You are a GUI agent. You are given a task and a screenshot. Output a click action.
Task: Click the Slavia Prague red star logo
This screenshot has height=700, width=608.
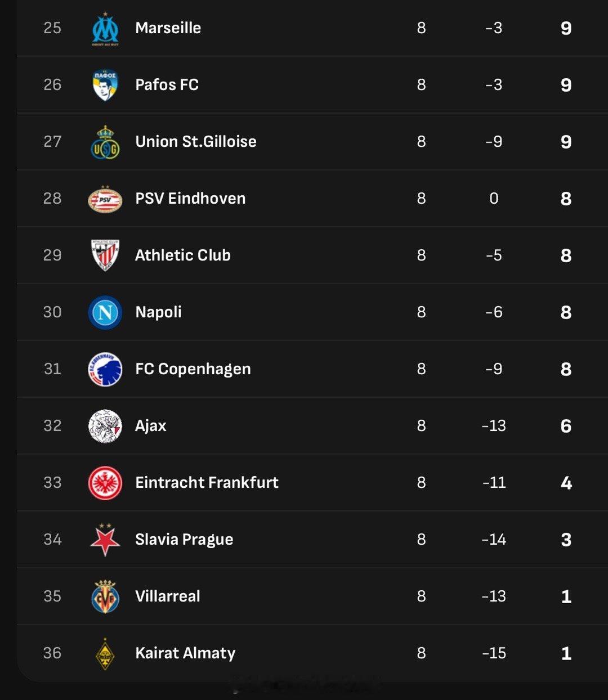point(105,540)
